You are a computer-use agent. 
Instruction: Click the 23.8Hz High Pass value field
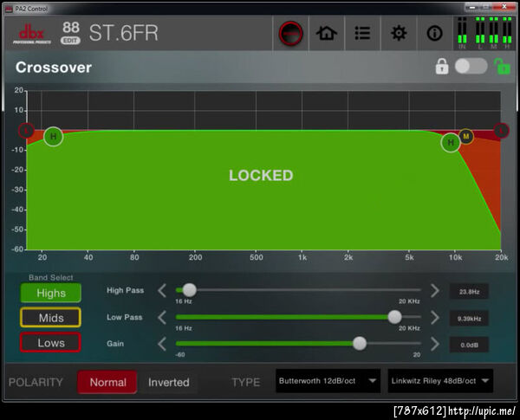[x=469, y=292]
